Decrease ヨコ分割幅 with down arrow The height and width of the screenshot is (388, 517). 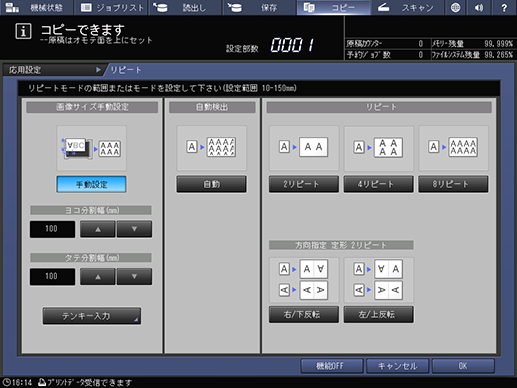(x=134, y=229)
